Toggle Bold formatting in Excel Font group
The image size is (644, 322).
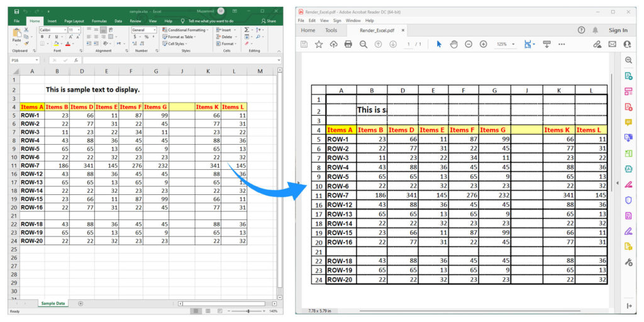(x=42, y=37)
